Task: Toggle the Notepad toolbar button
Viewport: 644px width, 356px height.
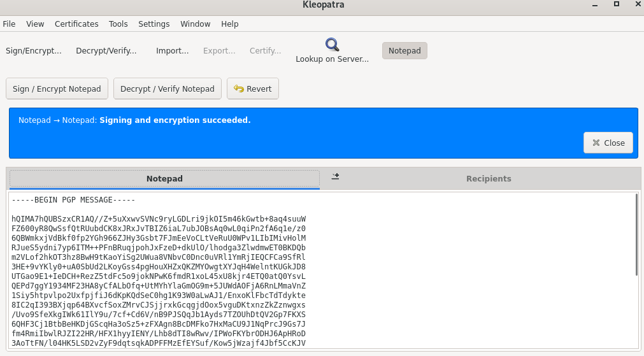Action: pyautogui.click(x=404, y=50)
